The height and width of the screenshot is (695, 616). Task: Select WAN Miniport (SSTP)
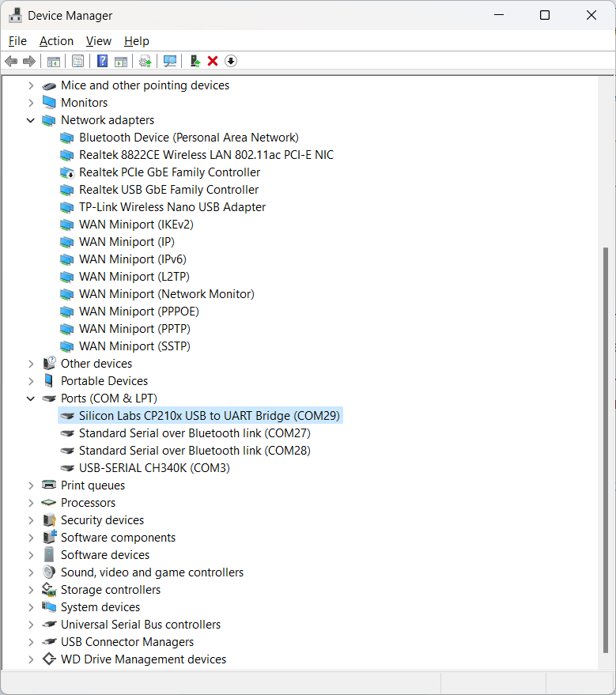[134, 346]
